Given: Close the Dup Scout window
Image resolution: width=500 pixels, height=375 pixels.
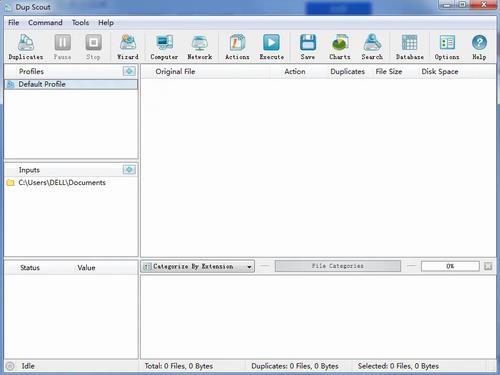Looking at the screenshot, I should click(x=483, y=5).
